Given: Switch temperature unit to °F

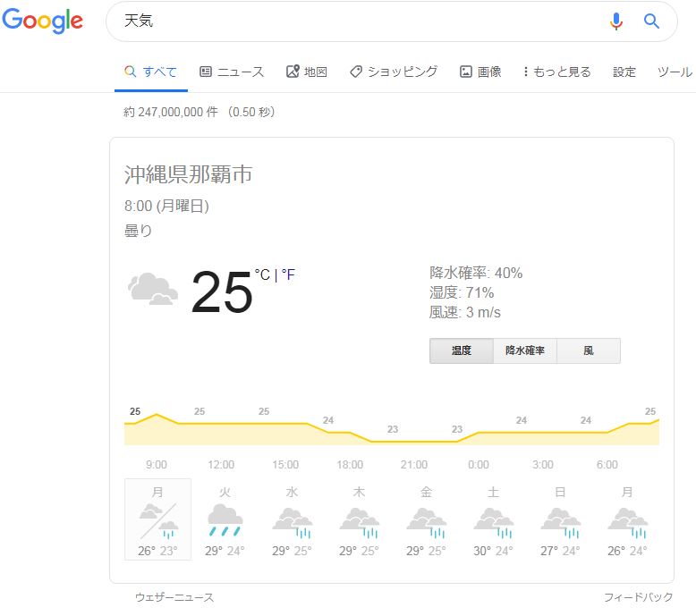Looking at the screenshot, I should point(288,275).
